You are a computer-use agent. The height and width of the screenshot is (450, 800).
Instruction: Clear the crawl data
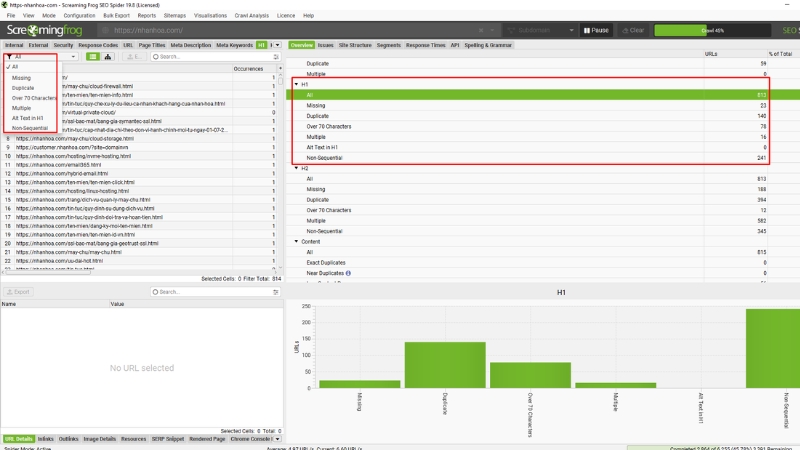click(633, 30)
